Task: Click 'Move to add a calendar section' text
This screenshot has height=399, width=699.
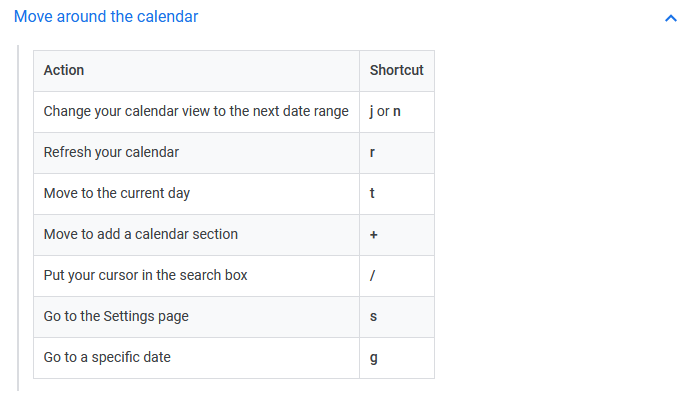Action: tap(140, 234)
